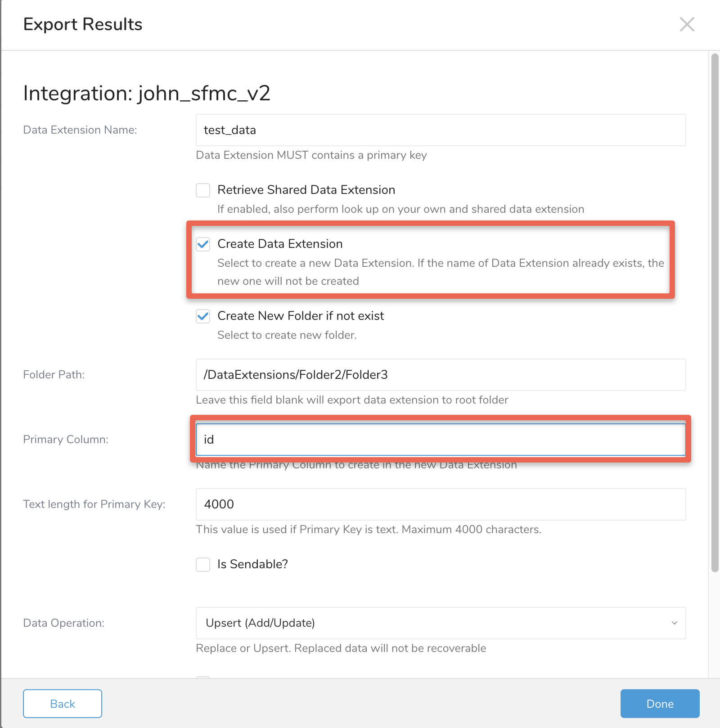Click the "Create Data Extension" label text
The height and width of the screenshot is (728, 720).
(x=280, y=244)
